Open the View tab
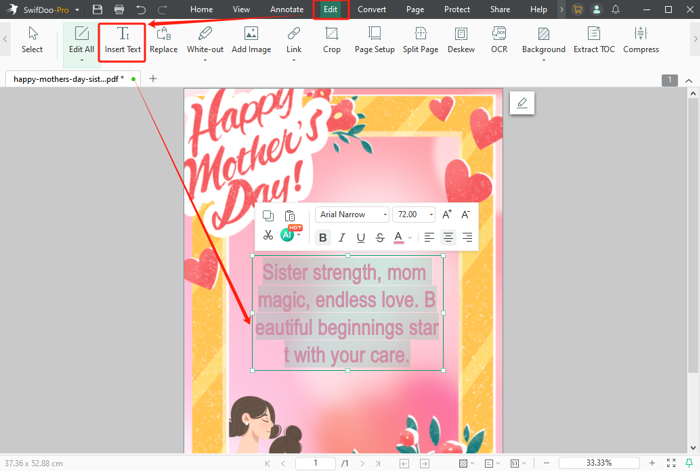700x471 pixels. (241, 9)
